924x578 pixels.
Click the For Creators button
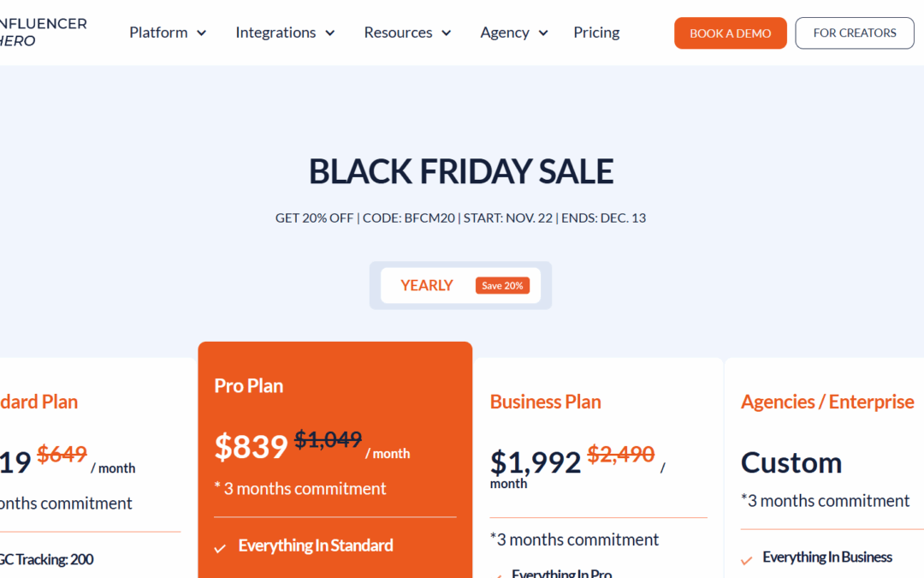pos(854,33)
